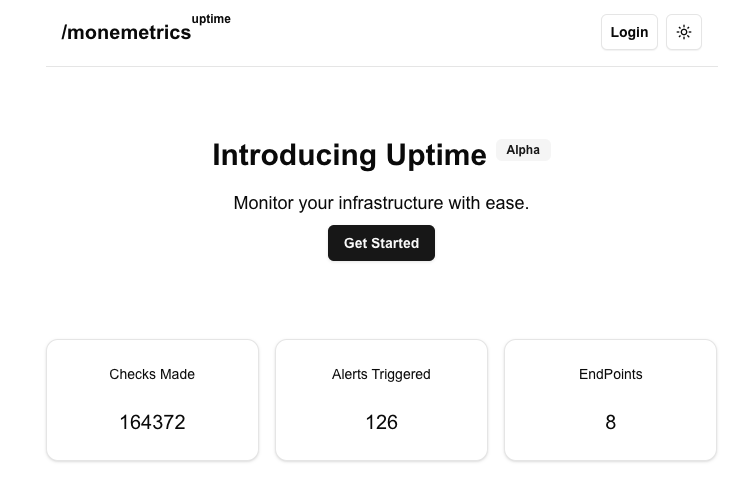Screen dimensions: 752x490
Task: Click the Alpha badge beside the heading
Action: pos(523,150)
